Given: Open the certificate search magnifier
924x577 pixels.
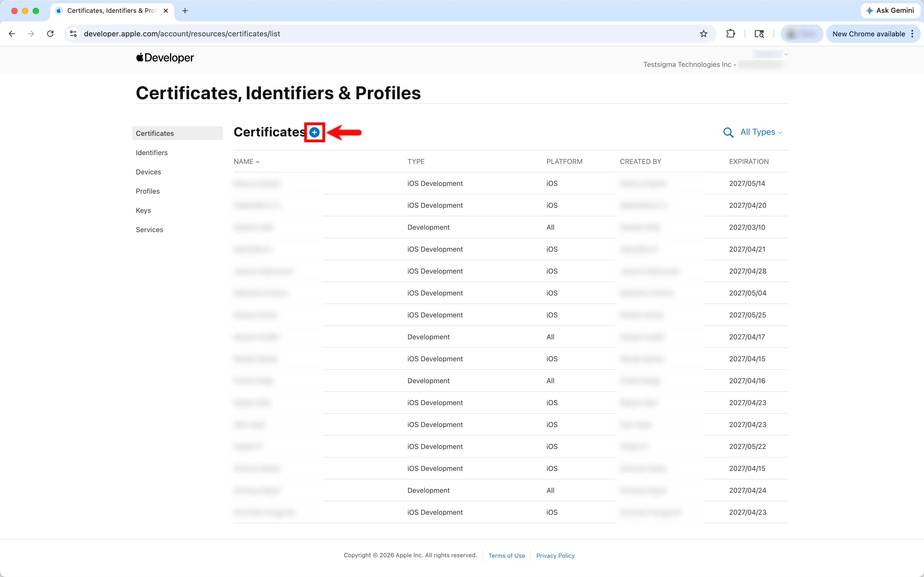Looking at the screenshot, I should 728,132.
